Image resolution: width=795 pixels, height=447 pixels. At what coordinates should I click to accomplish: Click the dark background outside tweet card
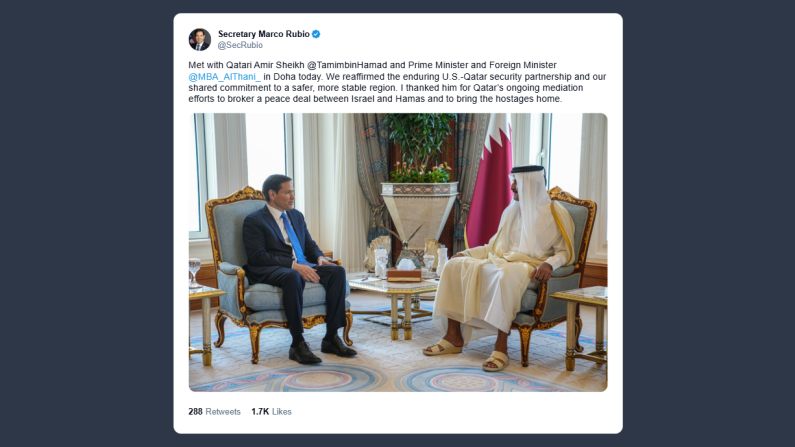pyautogui.click(x=86, y=223)
